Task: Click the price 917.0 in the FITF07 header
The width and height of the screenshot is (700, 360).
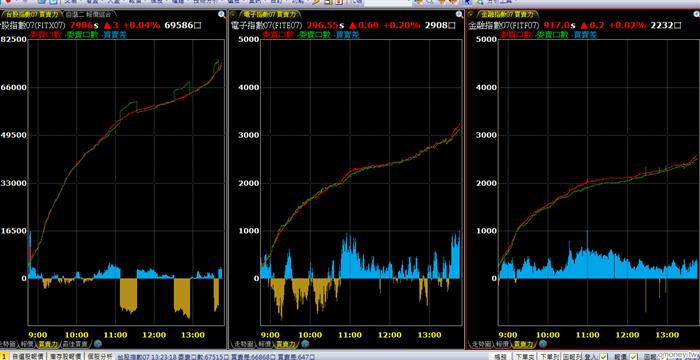Action: pyautogui.click(x=557, y=25)
